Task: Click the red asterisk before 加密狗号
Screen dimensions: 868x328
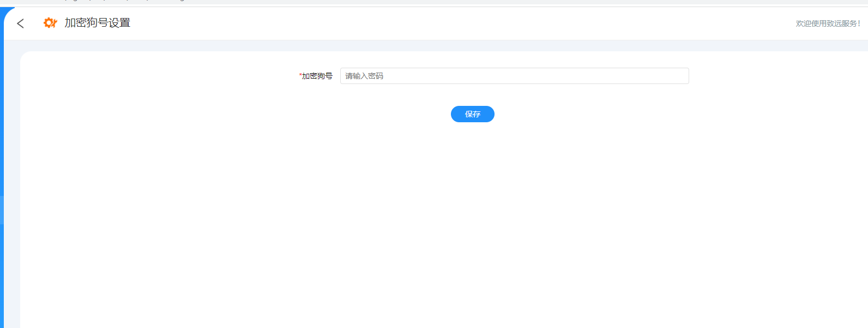Action: (x=300, y=75)
